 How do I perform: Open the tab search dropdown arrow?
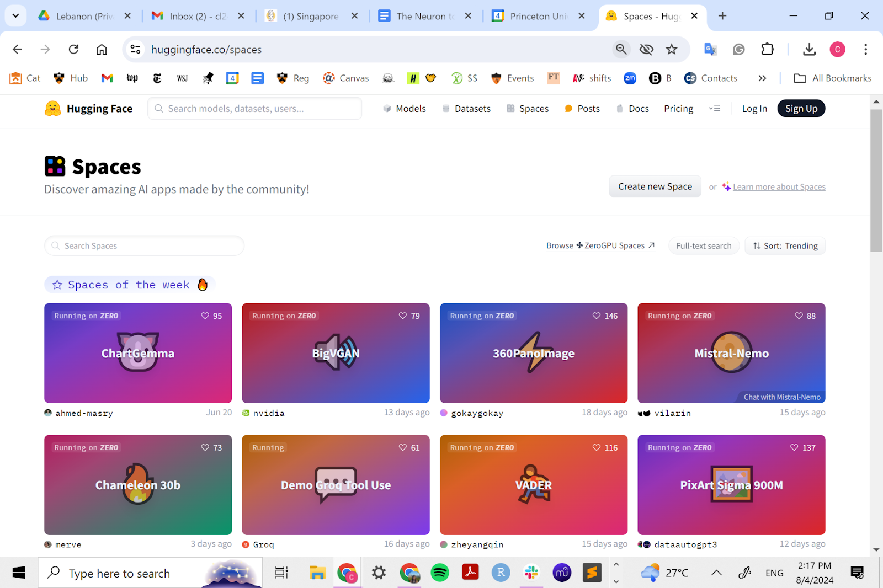pos(15,16)
